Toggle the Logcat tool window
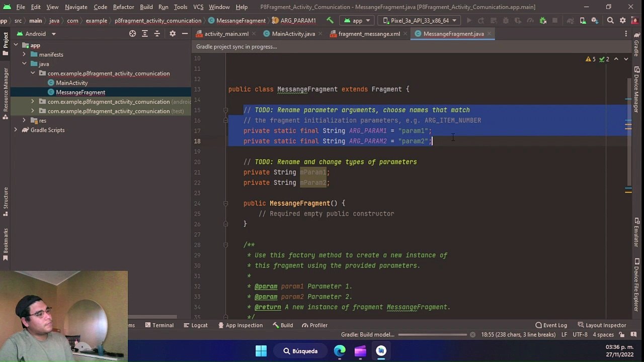The width and height of the screenshot is (644, 362). tap(195, 325)
